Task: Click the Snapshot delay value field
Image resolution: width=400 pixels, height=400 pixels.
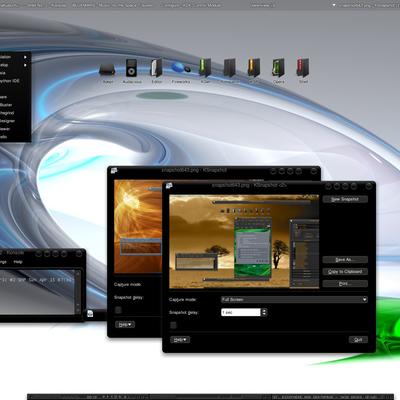Action: click(241, 312)
